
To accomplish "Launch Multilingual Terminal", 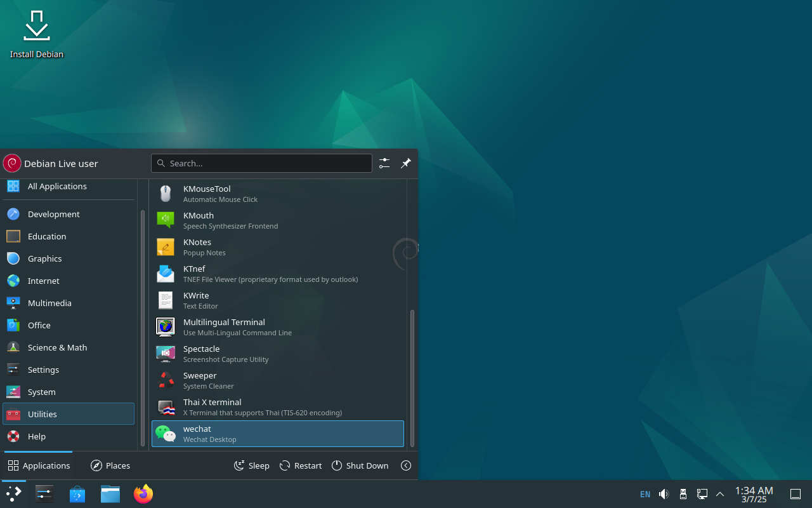I will pyautogui.click(x=278, y=327).
